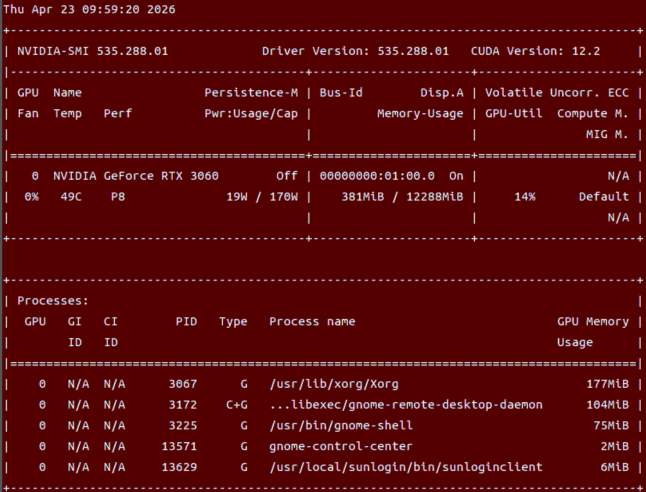
Task: Click the timestamp Thu Apr 23 09:59:20 2026
Action: pyautogui.click(x=89, y=9)
